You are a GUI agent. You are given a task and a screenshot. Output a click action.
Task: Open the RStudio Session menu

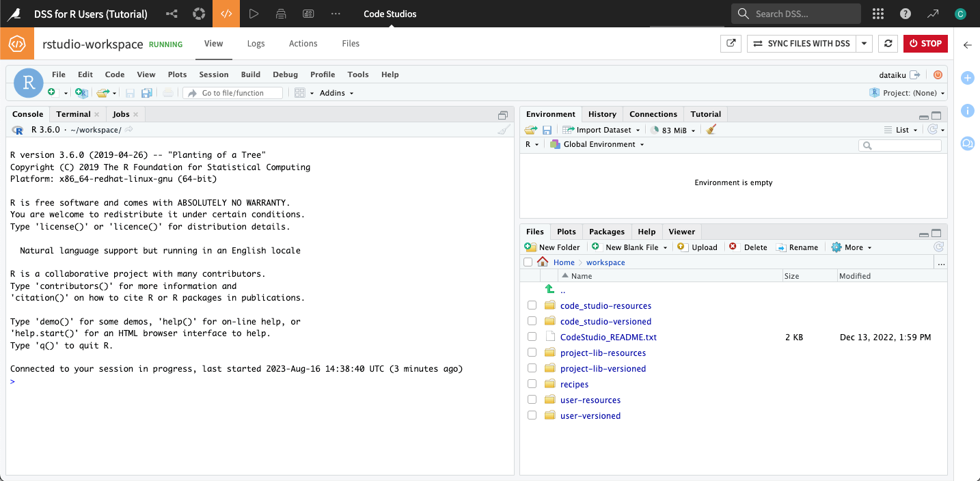point(214,74)
